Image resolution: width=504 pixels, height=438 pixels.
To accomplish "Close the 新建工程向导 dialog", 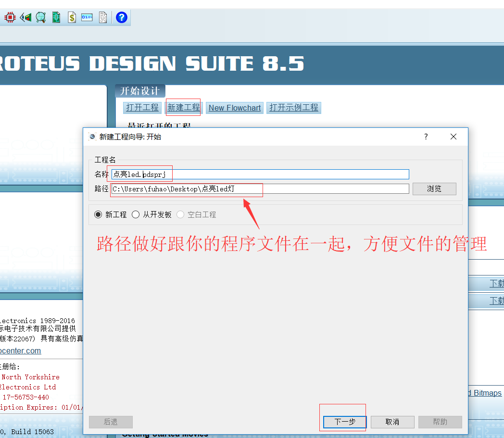I will (x=453, y=137).
